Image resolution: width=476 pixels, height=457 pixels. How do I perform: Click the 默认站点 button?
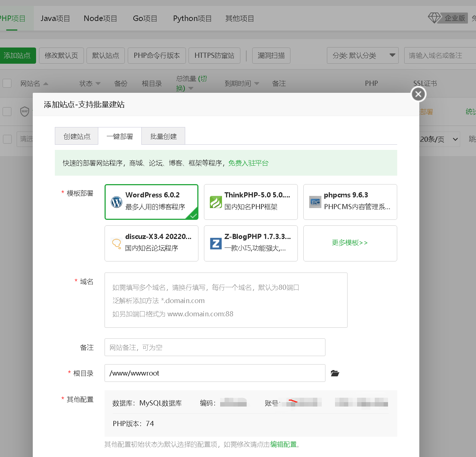point(106,56)
